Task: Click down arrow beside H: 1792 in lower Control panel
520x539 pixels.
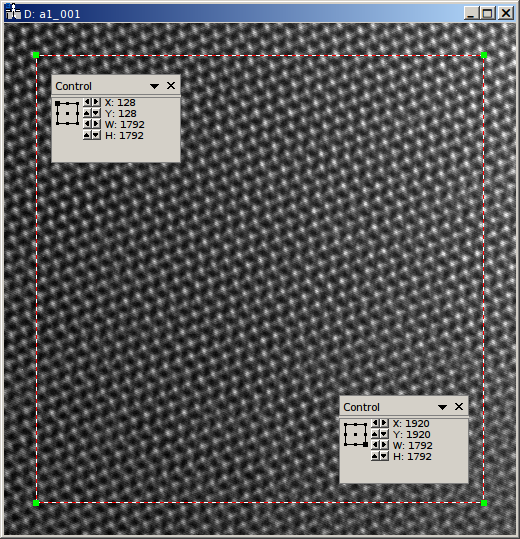Action: pyautogui.click(x=384, y=456)
